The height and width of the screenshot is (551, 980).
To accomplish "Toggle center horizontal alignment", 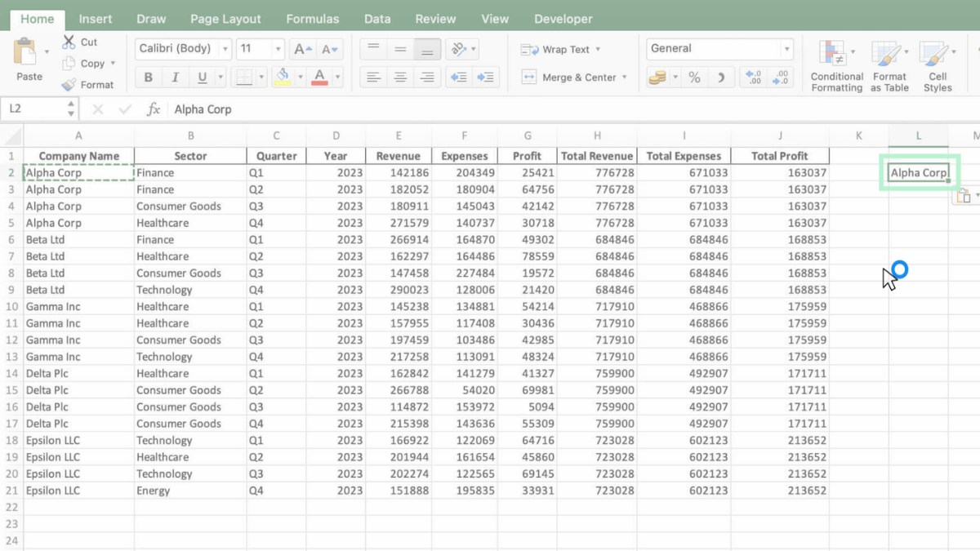I will click(400, 78).
